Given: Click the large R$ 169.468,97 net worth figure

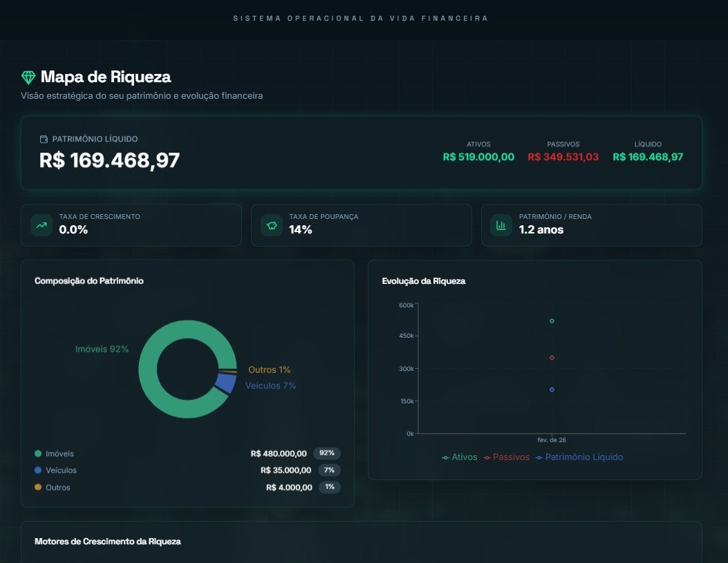Looking at the screenshot, I should 109,160.
